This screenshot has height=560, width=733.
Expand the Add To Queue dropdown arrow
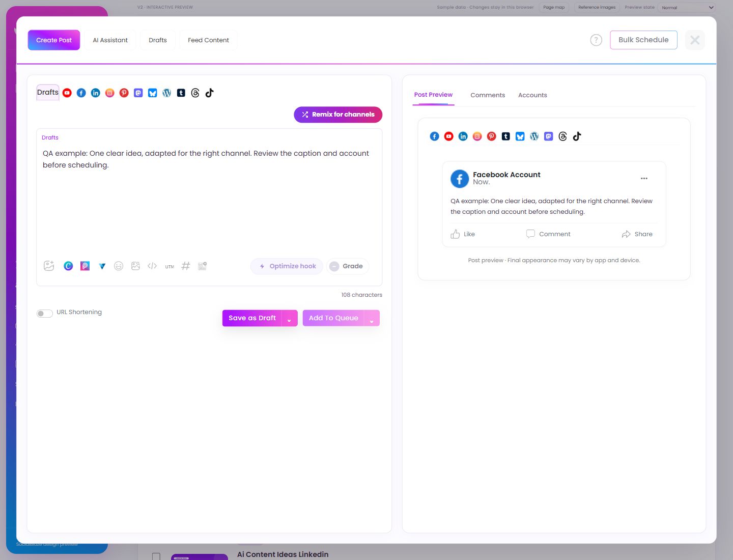coord(372,318)
